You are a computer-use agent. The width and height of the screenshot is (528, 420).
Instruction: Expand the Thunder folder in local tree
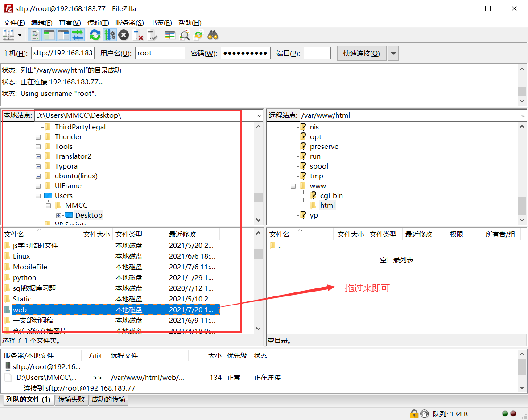point(38,136)
